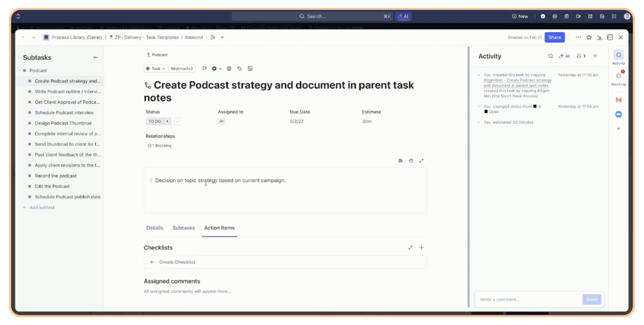The height and width of the screenshot is (325, 644).
Task: Collapse the Podcast parent tree item
Action: [19, 71]
